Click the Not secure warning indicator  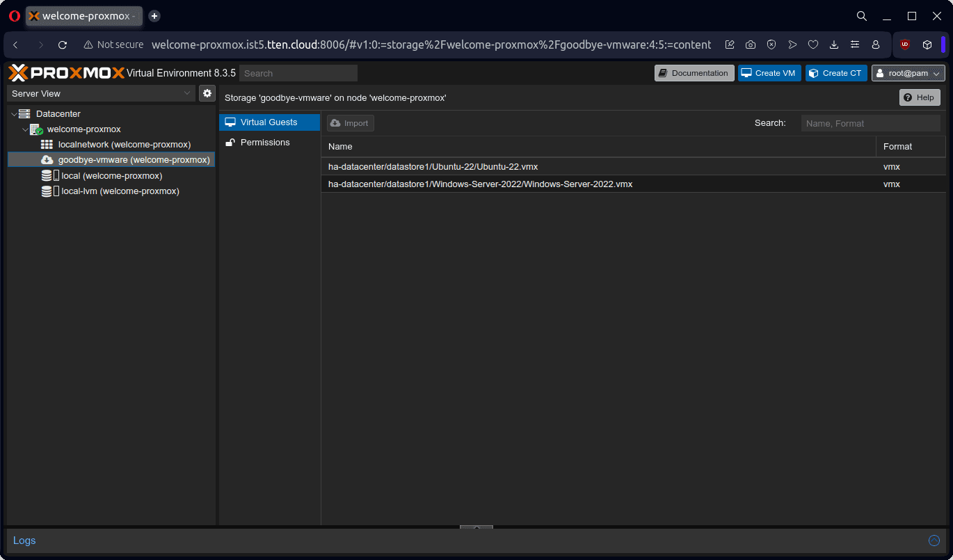click(x=113, y=45)
